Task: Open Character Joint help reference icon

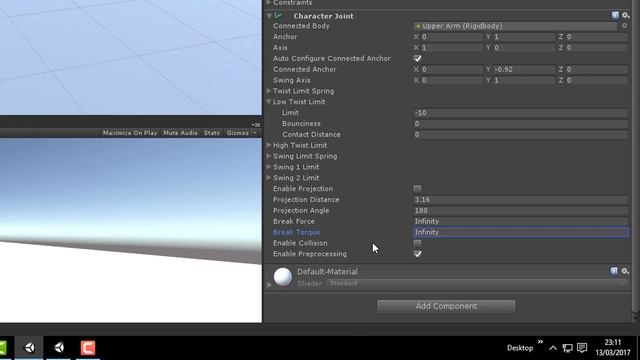Action: (x=615, y=16)
